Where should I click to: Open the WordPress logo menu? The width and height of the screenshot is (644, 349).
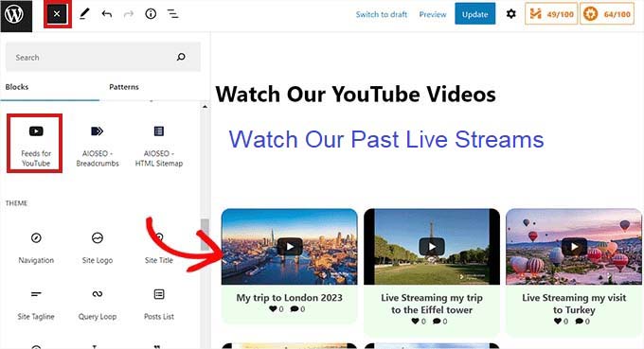(16, 15)
